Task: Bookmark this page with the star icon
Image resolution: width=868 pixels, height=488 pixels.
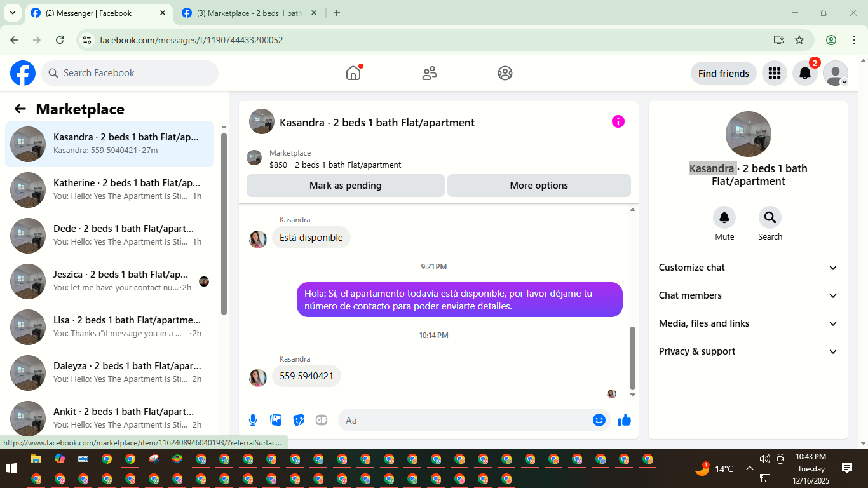Action: pos(799,40)
